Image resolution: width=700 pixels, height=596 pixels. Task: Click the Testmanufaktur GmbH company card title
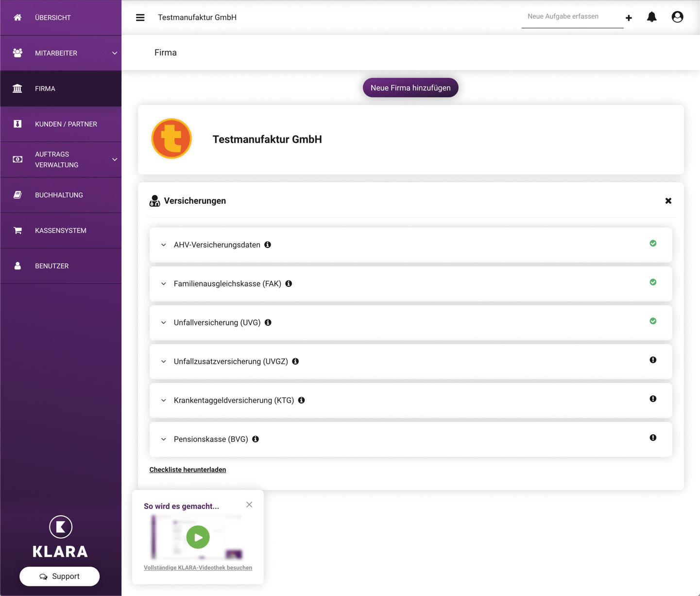pyautogui.click(x=267, y=140)
